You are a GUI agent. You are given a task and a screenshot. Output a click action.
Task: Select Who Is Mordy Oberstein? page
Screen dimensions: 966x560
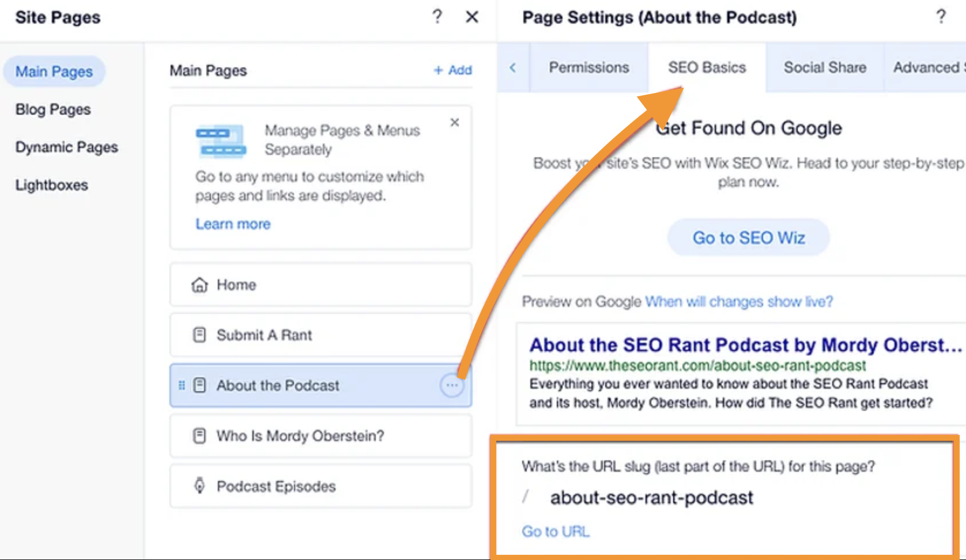click(321, 436)
